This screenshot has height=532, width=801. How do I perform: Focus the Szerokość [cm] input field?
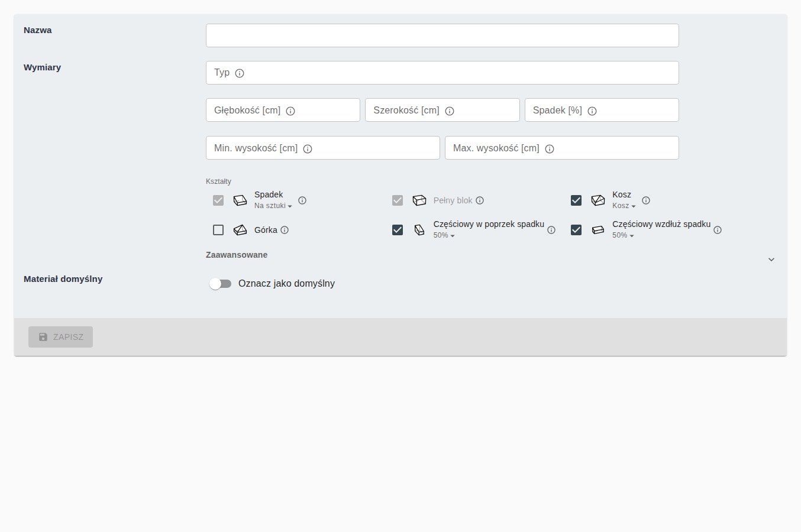tap(443, 110)
